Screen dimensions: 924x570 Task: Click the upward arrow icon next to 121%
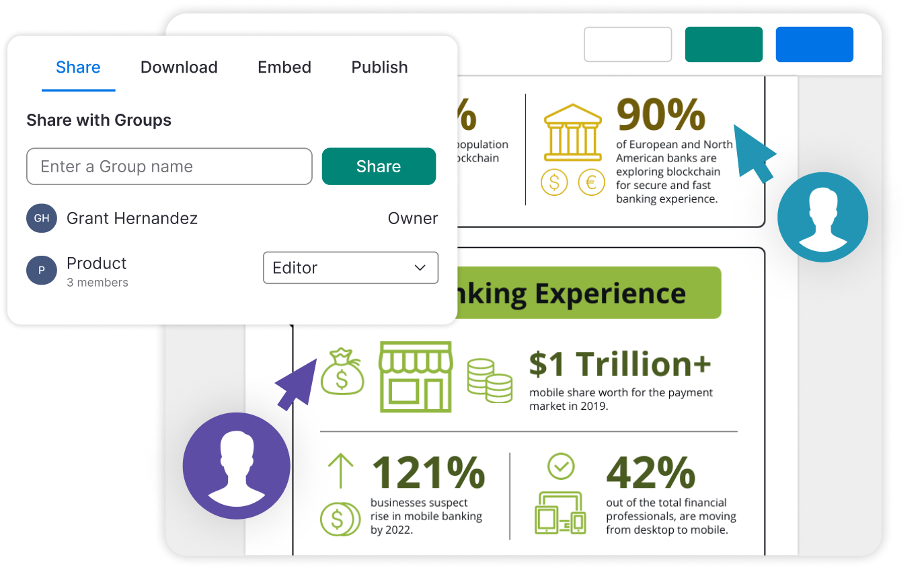(342, 471)
